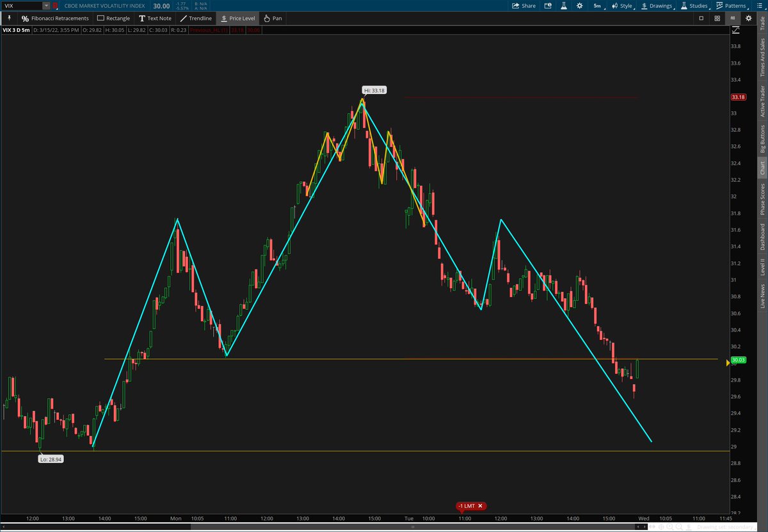Select the Text Note tool
The width and height of the screenshot is (768, 532).
(x=155, y=18)
